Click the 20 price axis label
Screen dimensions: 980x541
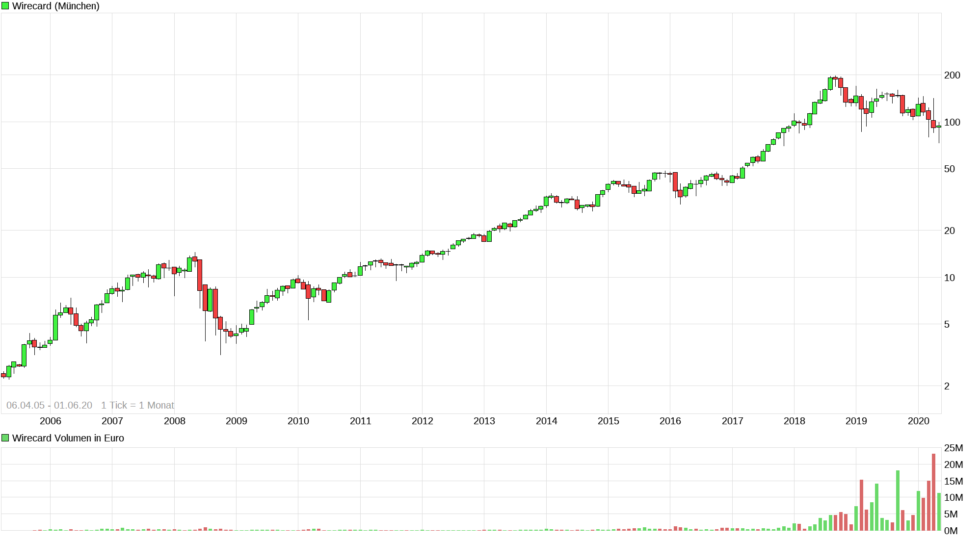(950, 231)
